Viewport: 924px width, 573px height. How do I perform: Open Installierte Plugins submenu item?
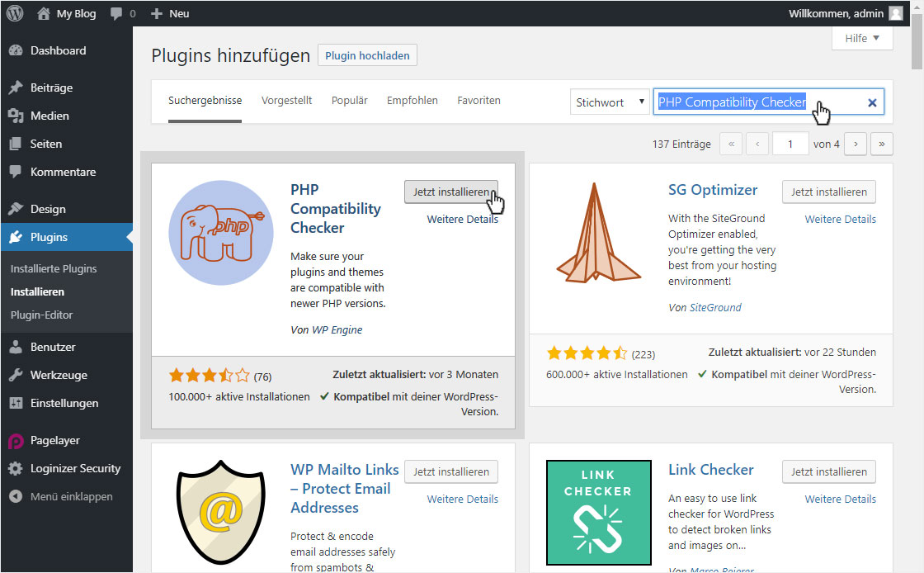tap(54, 269)
